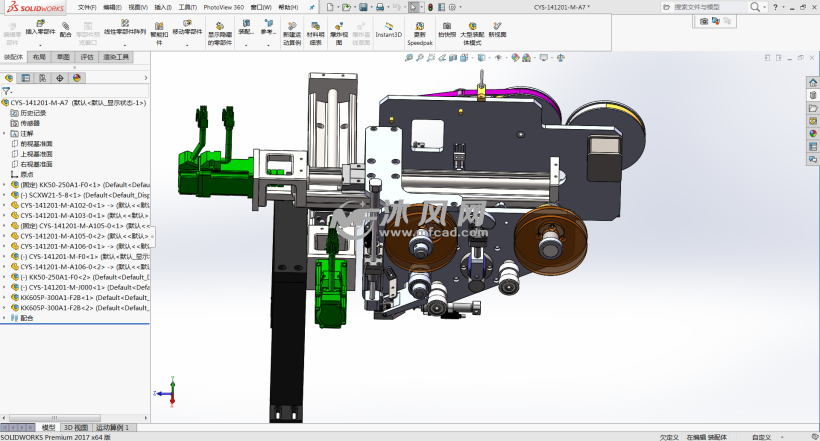
Task: Expand the KK605P-300A1-F2B<1> component node
Action: pos(5,297)
